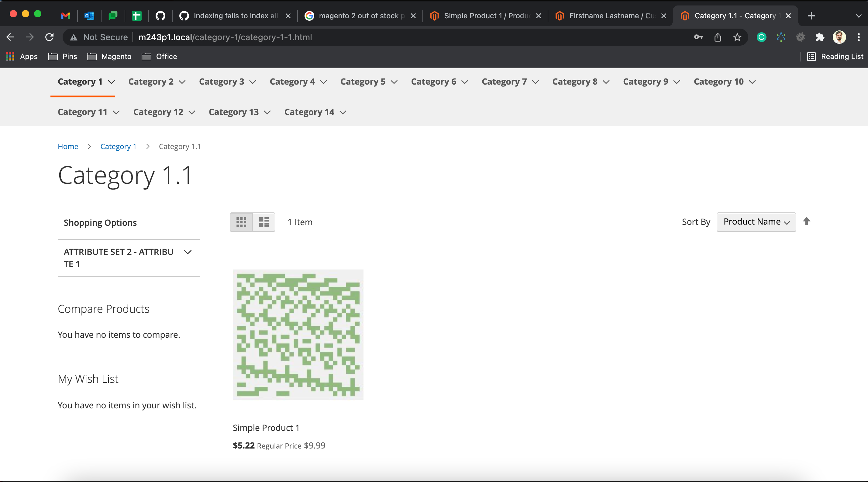
Task: Open the Reading List panel
Action: [x=835, y=56]
